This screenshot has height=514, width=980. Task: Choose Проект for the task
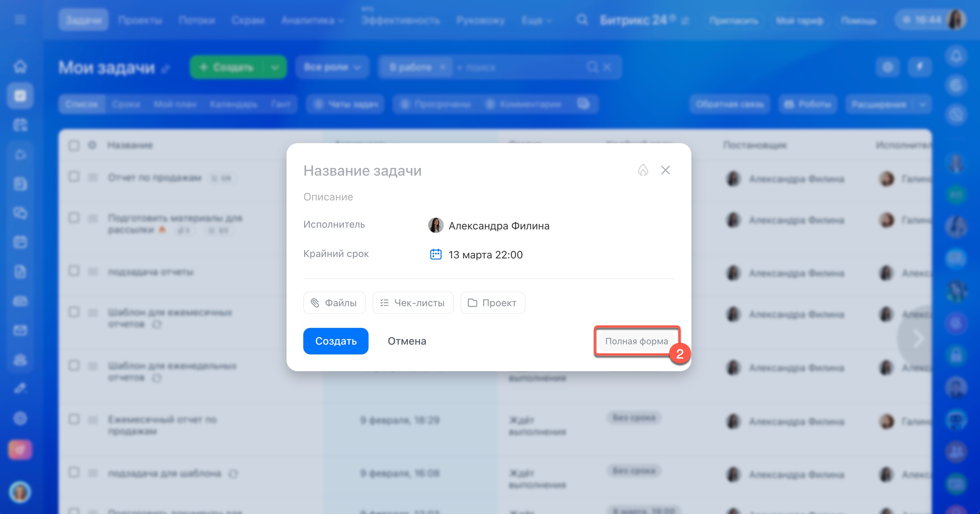coord(493,303)
